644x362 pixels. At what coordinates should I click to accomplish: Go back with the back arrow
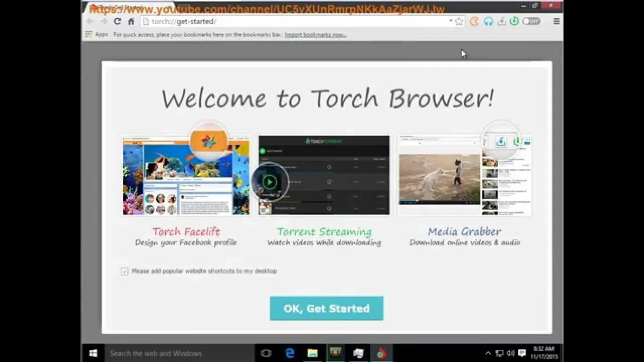point(90,22)
